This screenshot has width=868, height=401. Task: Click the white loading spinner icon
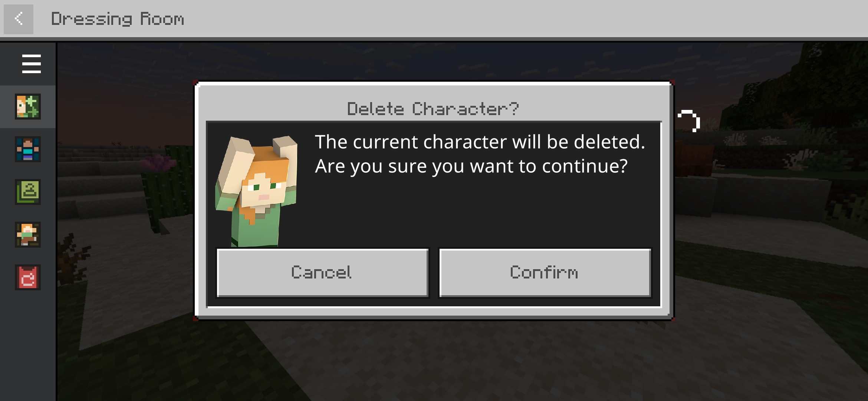pyautogui.click(x=689, y=121)
